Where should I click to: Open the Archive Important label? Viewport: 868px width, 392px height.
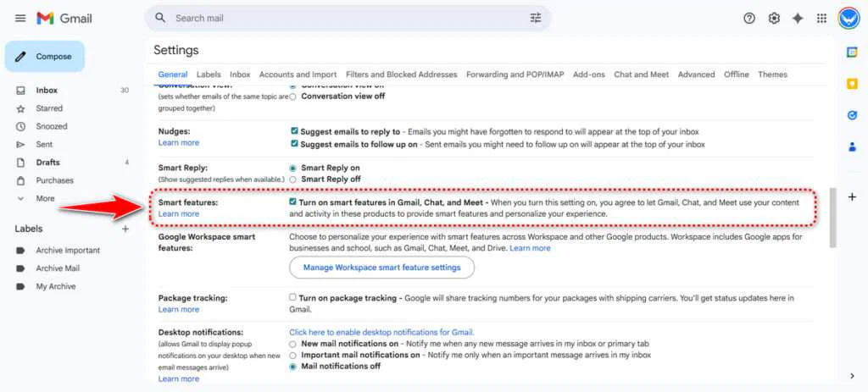click(70, 251)
